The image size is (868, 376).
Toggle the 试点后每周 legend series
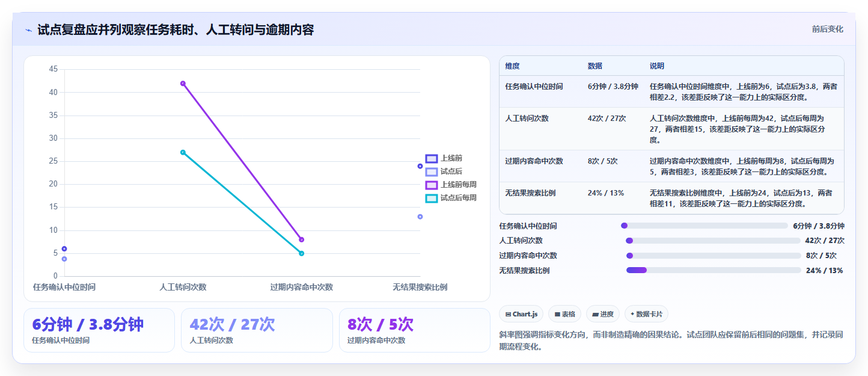click(451, 198)
